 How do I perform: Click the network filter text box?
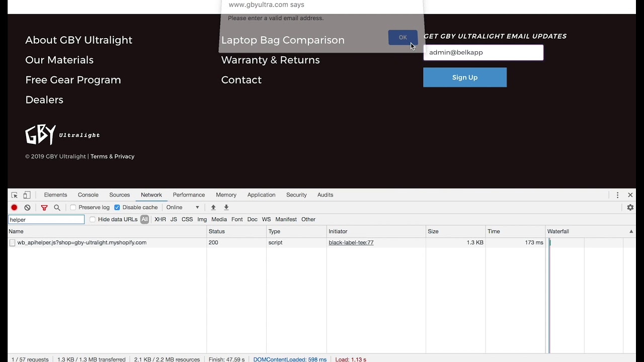(46, 220)
